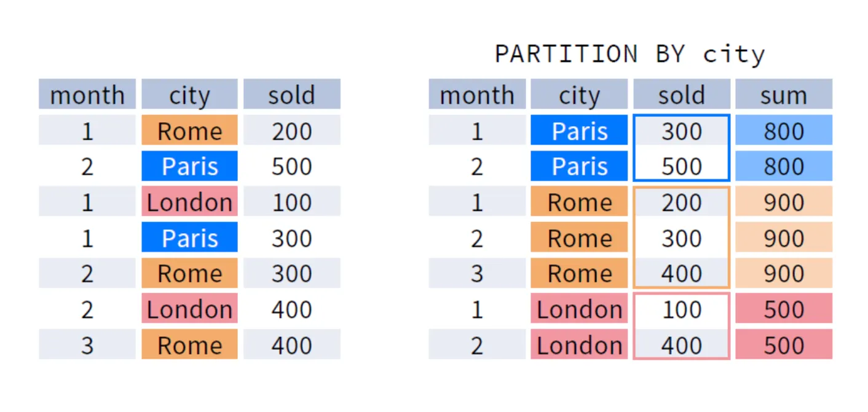Click the left table's "month" header
The height and width of the screenshot is (412, 868).
pos(87,95)
